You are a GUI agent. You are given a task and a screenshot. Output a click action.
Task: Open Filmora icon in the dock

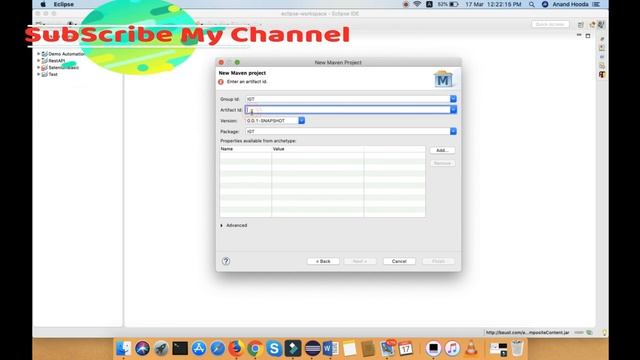[x=293, y=348]
